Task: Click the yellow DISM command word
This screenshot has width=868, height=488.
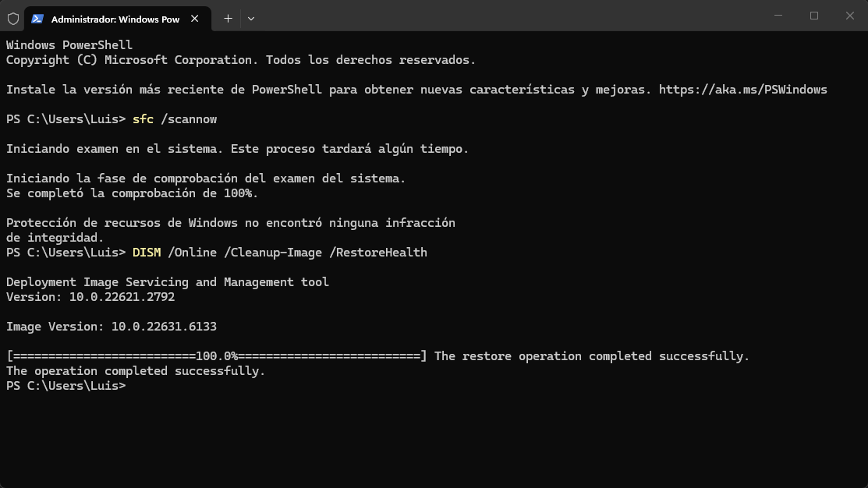Action: pos(146,253)
